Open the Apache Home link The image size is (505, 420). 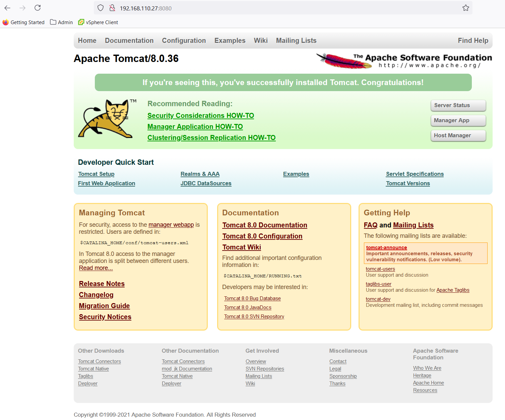pos(429,383)
